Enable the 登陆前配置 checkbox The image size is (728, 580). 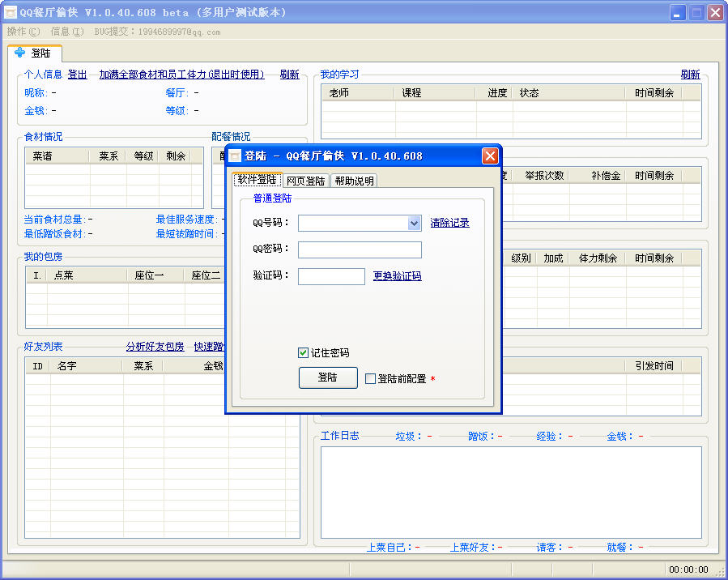tap(371, 378)
